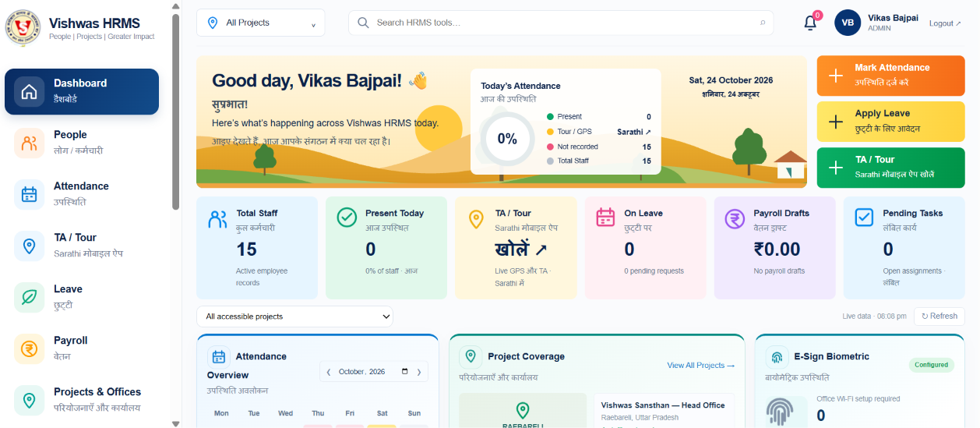The width and height of the screenshot is (980, 428).
Task: Open Projects & Offices menu item
Action: point(82,400)
